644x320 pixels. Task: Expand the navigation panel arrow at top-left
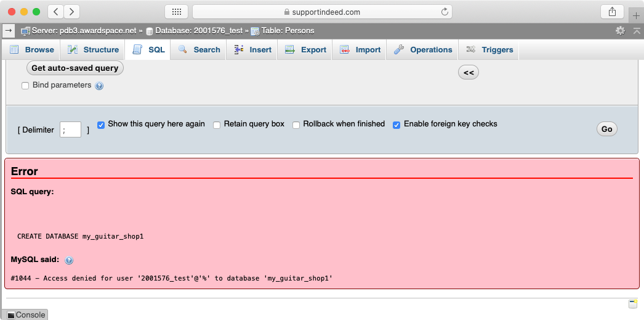coord(9,30)
